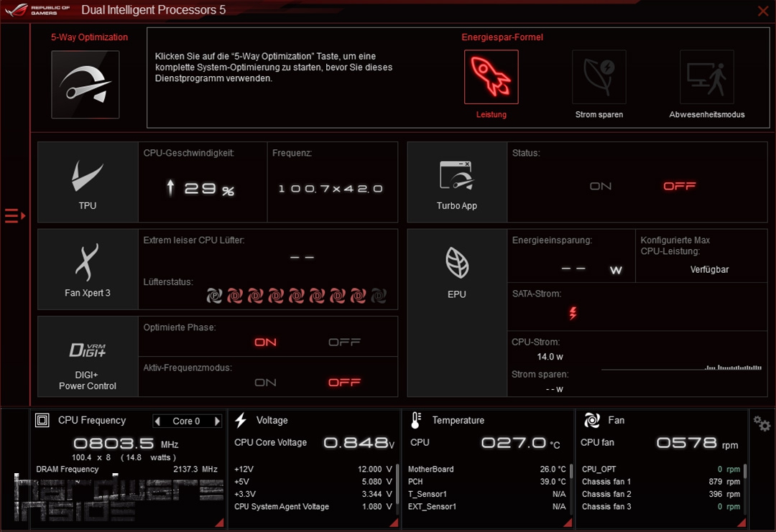Click the Temperature thermometer icon
This screenshot has width=776, height=532.
coord(416,420)
